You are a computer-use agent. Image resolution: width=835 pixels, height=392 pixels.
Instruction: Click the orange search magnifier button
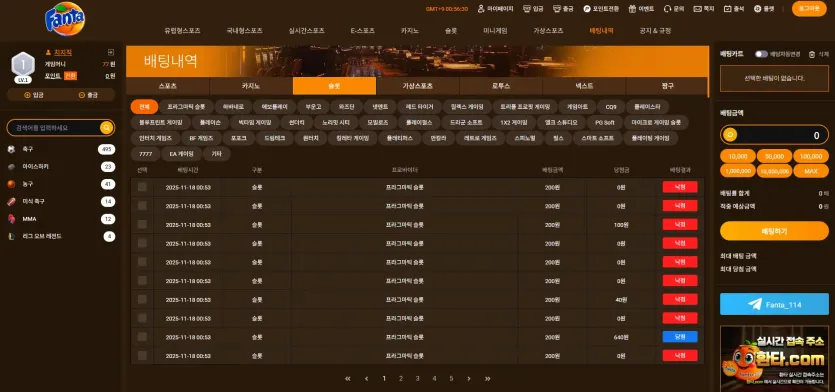107,128
